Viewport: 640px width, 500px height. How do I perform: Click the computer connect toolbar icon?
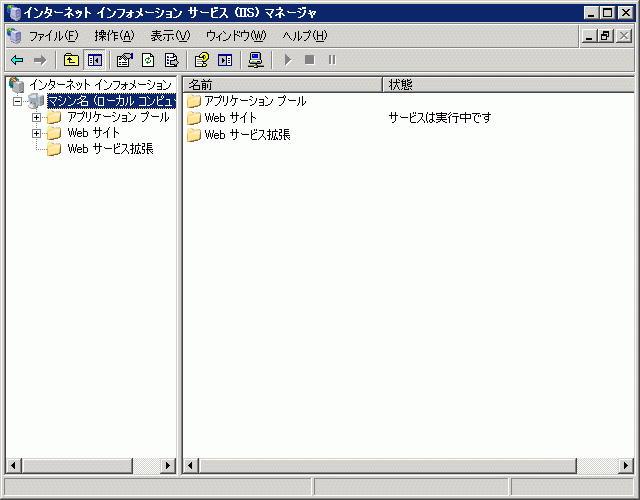tap(256, 60)
